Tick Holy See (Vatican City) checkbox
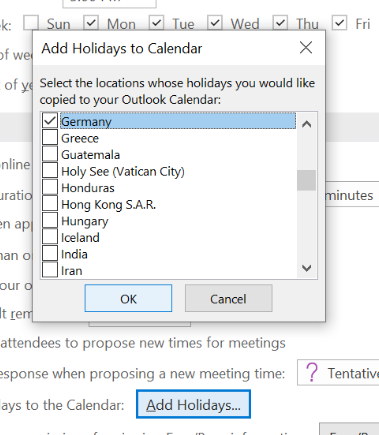379x435 pixels. [x=50, y=171]
